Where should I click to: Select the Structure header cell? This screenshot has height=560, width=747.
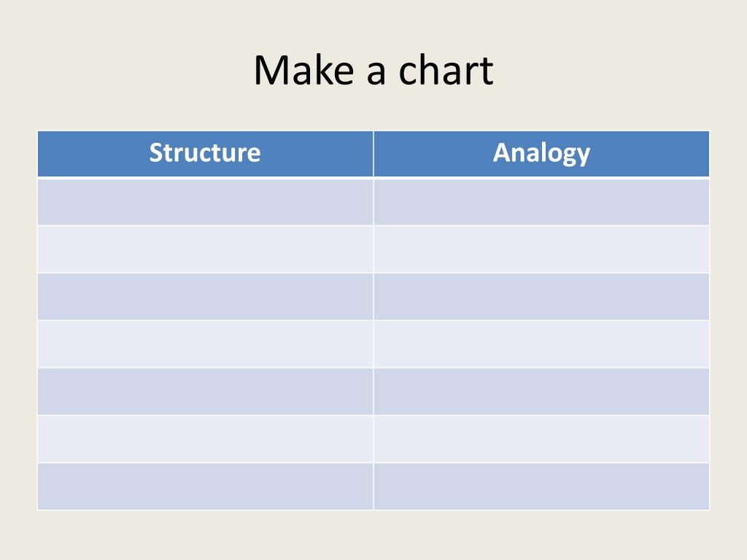205,154
